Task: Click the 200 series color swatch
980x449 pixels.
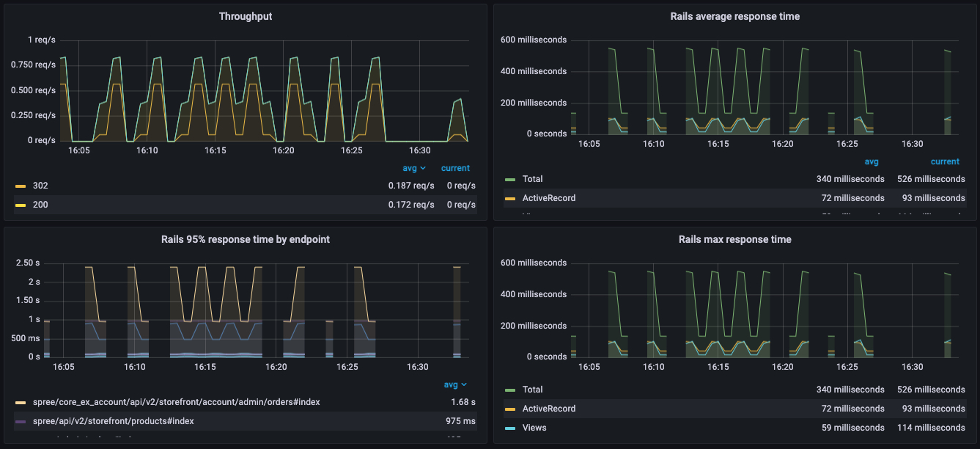Action: point(21,205)
